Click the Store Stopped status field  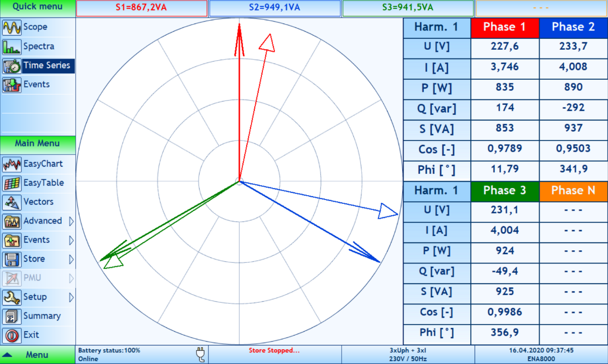274,351
